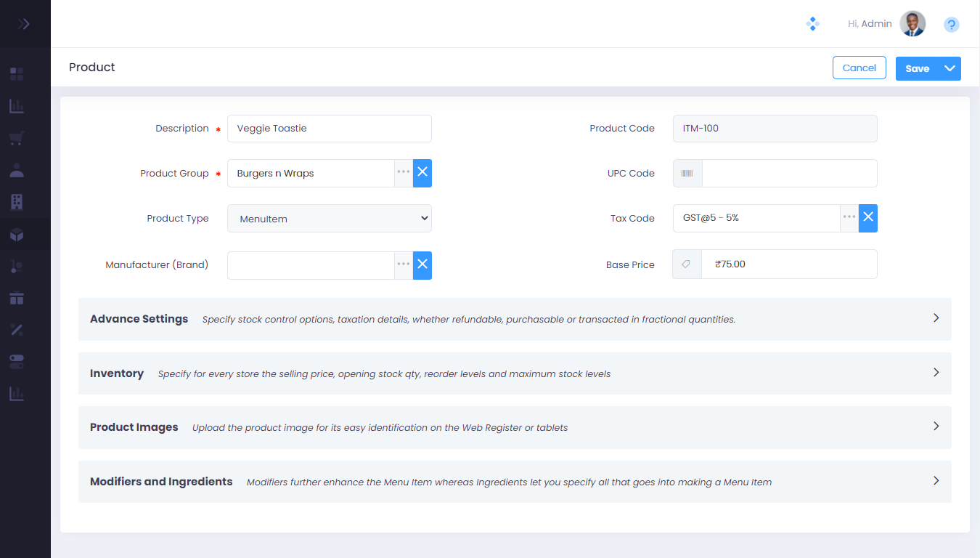Open the building icon in sidebar
The image size is (980, 558).
pos(17,202)
